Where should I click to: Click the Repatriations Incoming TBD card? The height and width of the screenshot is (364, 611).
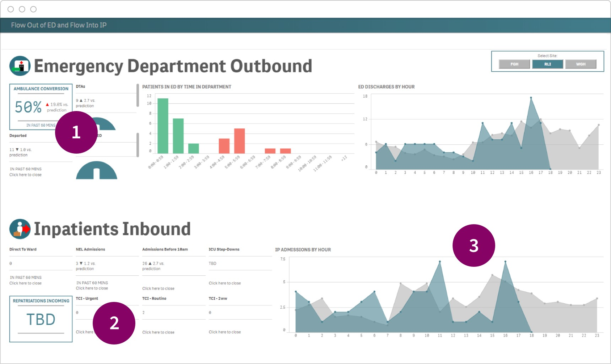coord(40,318)
